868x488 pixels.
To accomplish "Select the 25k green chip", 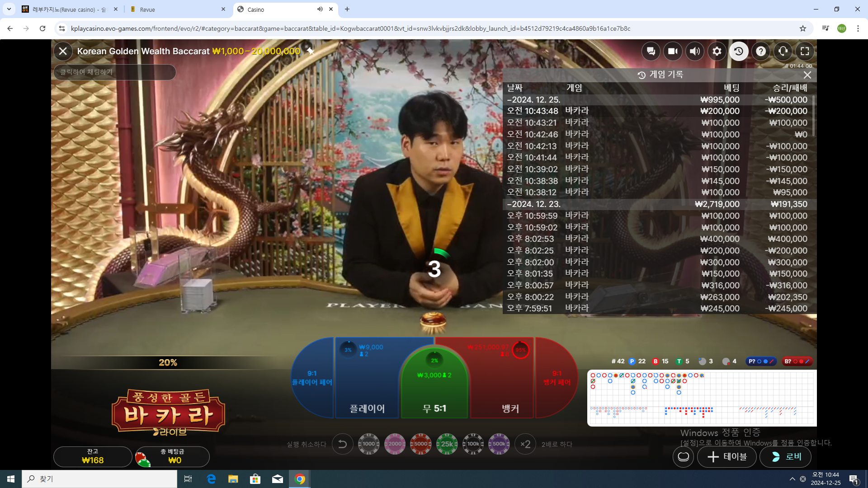I will tap(447, 444).
